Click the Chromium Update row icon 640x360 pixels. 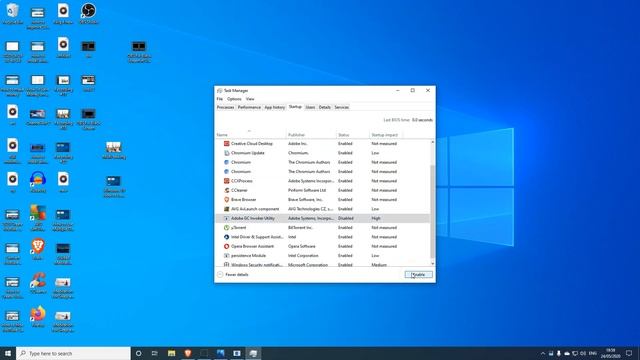(227, 153)
